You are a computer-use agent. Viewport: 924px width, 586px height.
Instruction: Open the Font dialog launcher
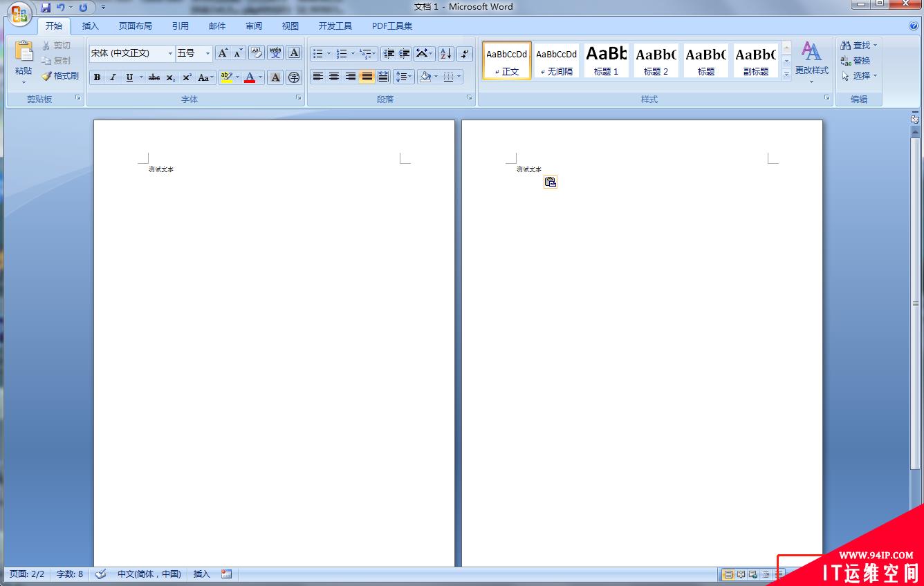pos(298,98)
